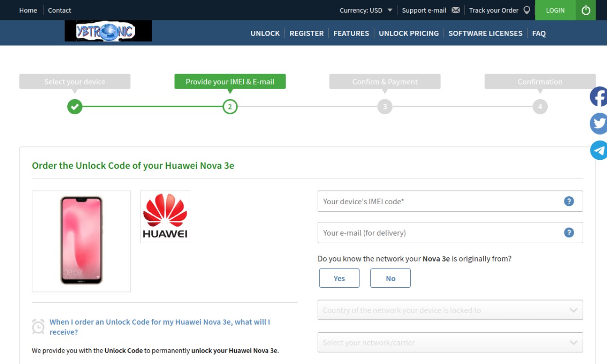Viewport: 607px width, 364px height.
Task: Click the 'Do you know the network' question text
Action: [x=414, y=259]
